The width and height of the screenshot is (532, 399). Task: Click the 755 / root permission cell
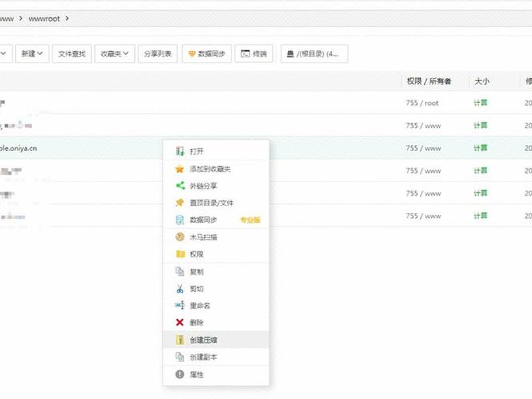click(x=422, y=103)
